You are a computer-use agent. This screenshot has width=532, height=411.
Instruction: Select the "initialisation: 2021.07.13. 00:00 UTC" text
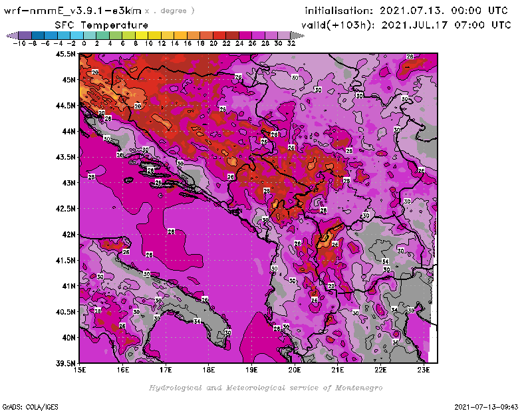coord(406,11)
